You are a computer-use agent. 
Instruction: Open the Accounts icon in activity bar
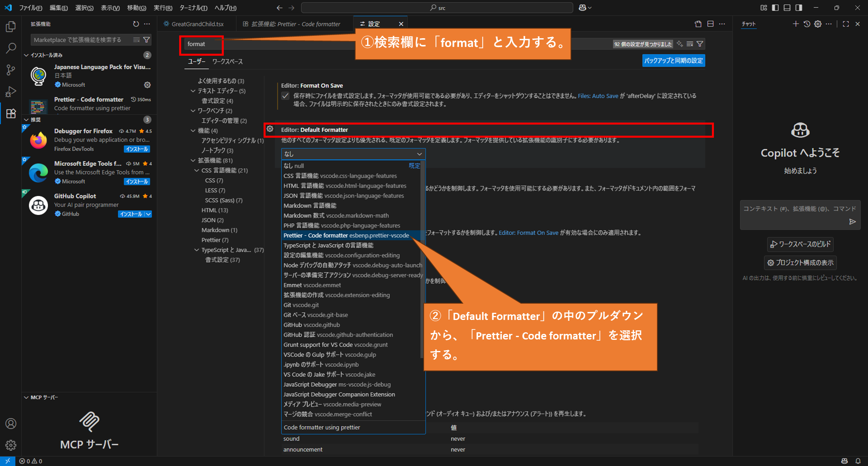11,423
